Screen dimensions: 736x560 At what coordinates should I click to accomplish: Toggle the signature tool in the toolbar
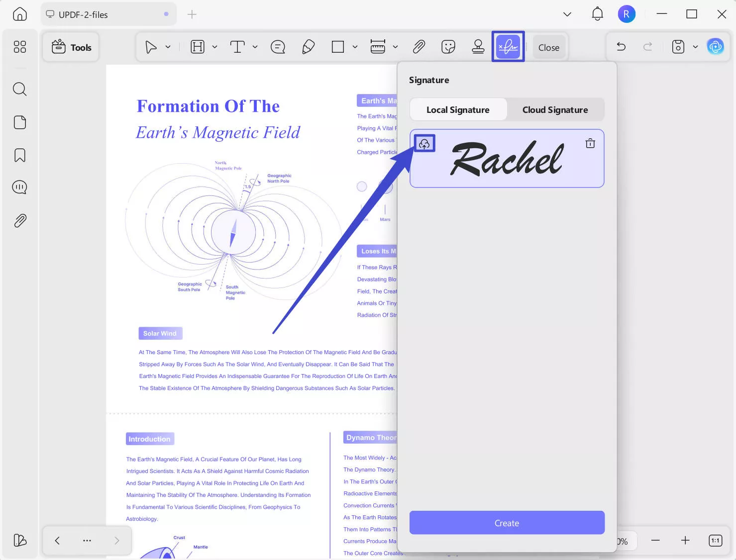coord(508,47)
